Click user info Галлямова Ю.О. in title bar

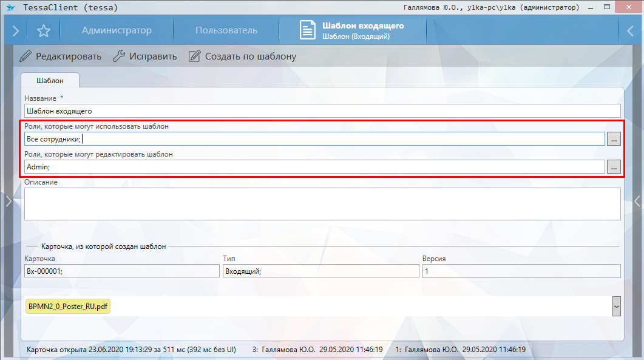[x=491, y=7]
